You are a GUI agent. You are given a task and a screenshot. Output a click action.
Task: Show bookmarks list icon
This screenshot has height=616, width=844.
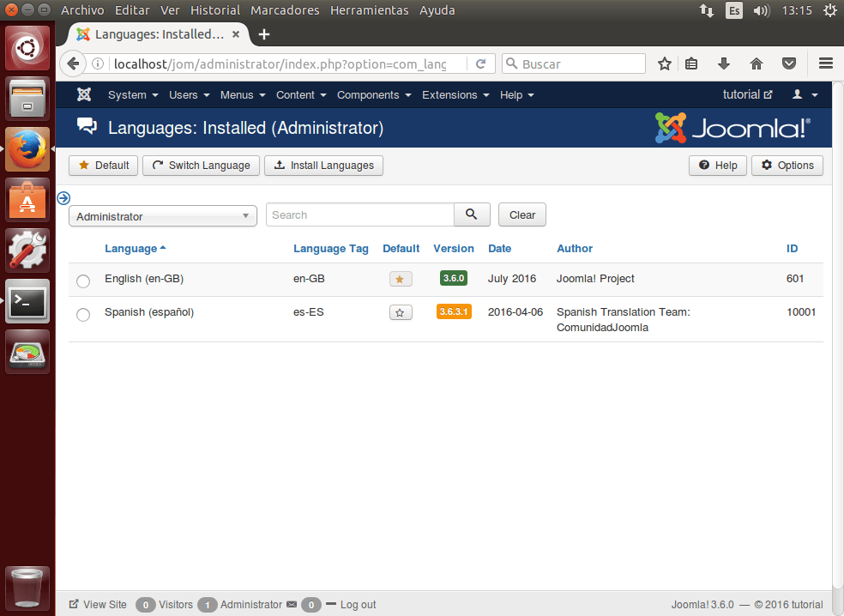(x=691, y=64)
